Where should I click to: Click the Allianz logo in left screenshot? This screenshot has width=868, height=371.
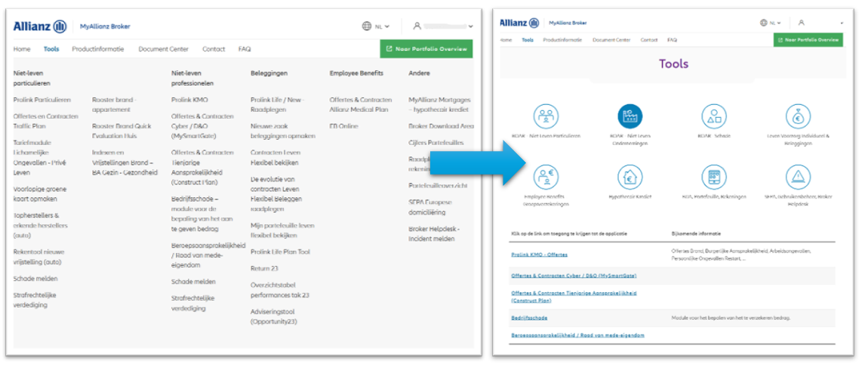[40, 26]
